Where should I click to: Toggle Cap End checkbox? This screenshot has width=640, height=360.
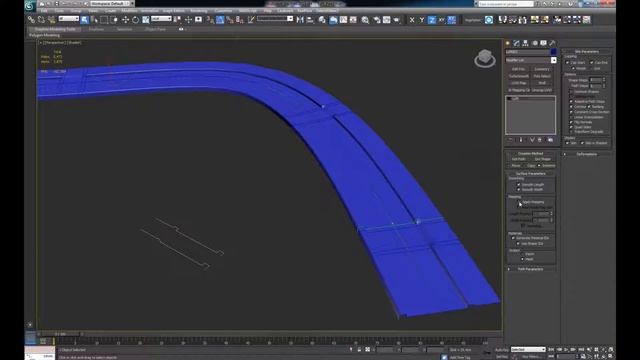(591, 62)
